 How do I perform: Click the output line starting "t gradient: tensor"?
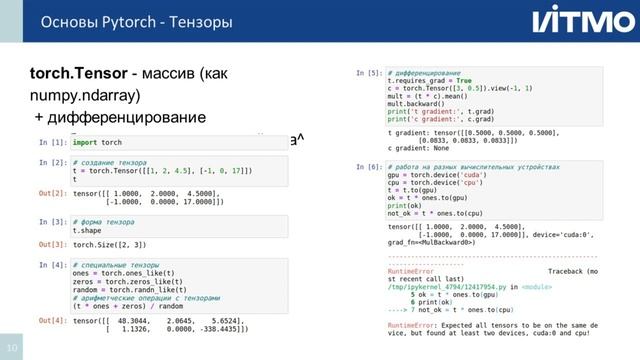coord(473,133)
